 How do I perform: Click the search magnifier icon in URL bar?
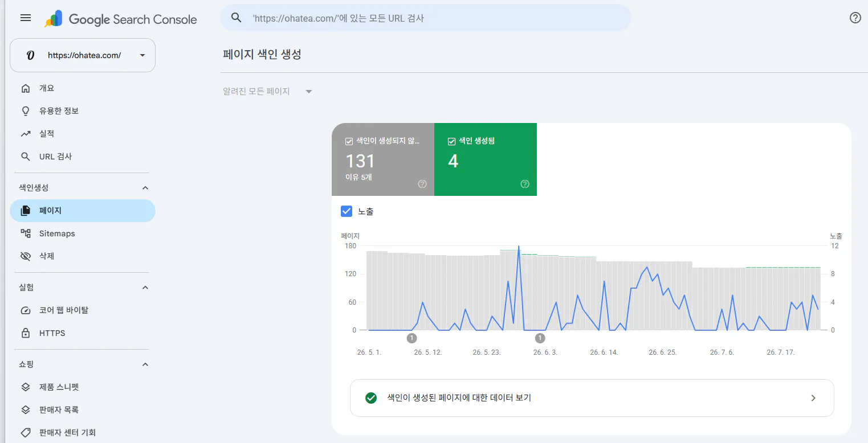(237, 18)
